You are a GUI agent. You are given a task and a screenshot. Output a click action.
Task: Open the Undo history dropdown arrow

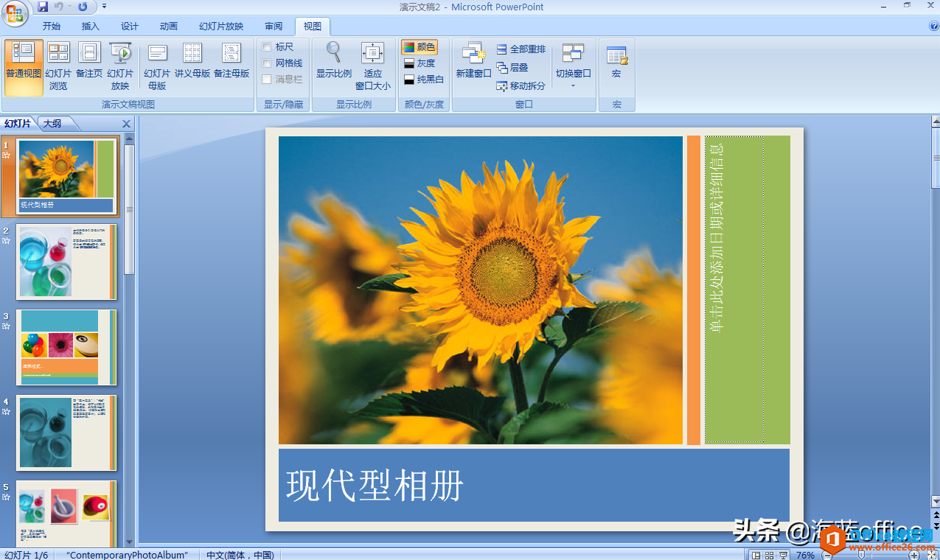click(71, 7)
